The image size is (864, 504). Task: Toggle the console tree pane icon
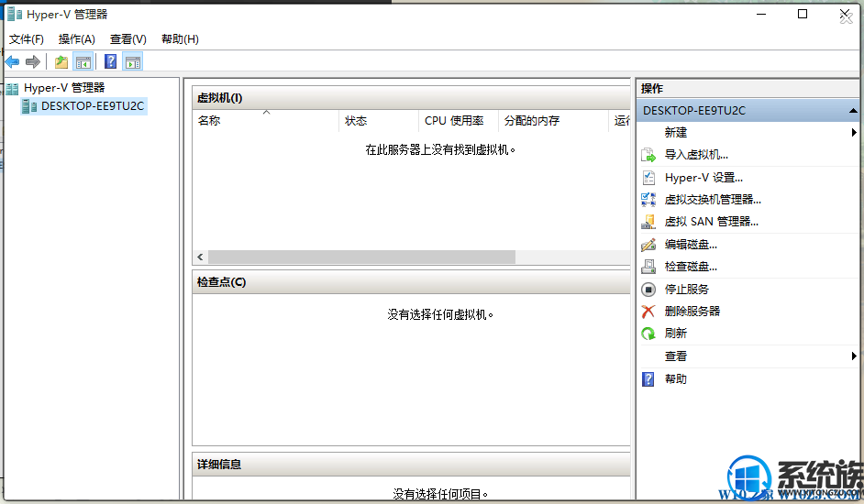(x=83, y=61)
